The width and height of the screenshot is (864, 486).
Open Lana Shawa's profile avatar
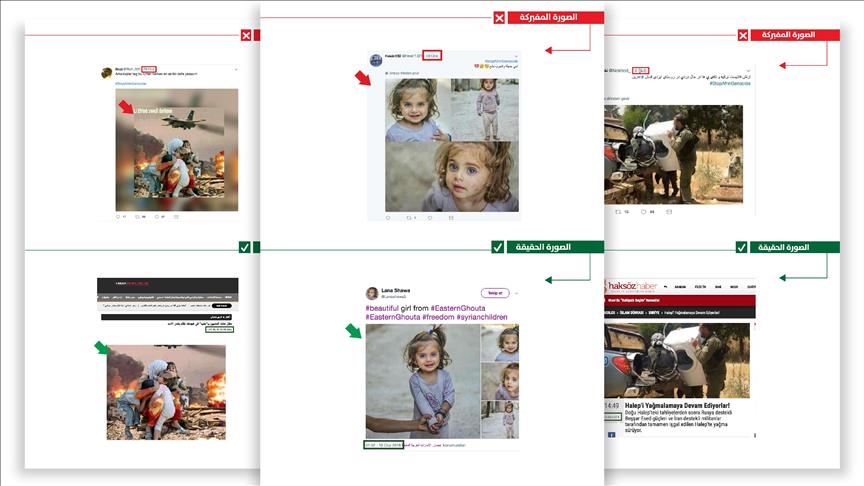[372, 293]
